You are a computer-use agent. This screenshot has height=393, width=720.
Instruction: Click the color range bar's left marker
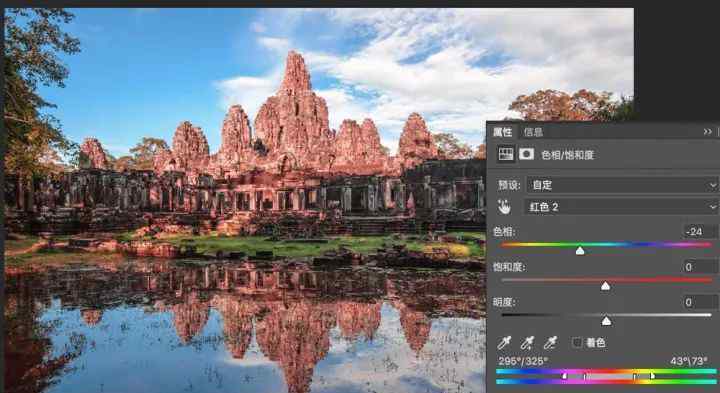[x=565, y=376]
